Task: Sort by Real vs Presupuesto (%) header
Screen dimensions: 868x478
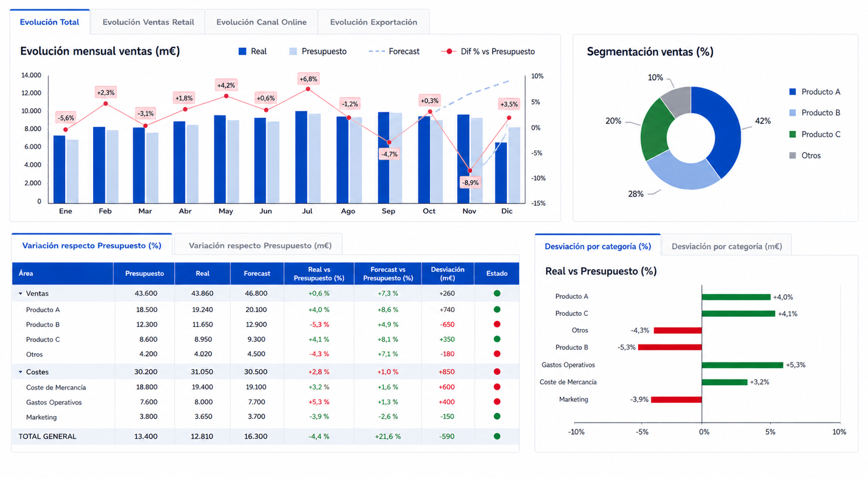Action: 319,274
